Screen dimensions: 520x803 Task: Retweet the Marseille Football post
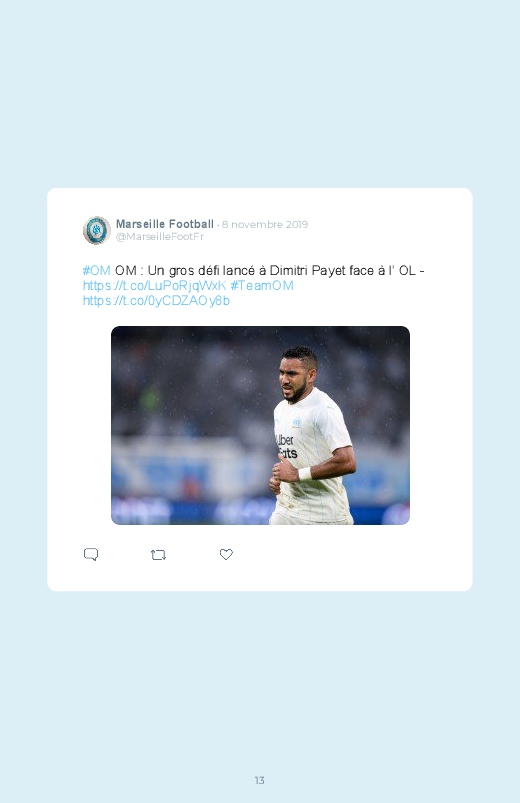(158, 555)
